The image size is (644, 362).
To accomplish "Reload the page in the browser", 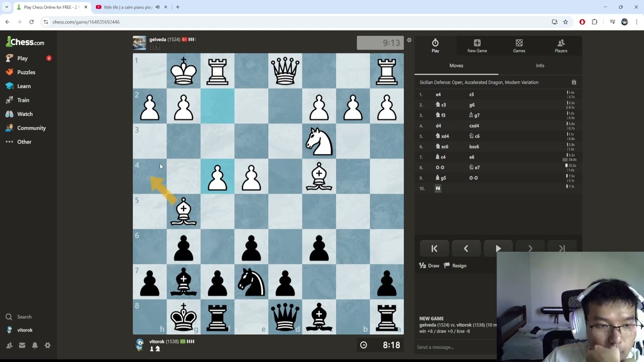I will [31, 22].
